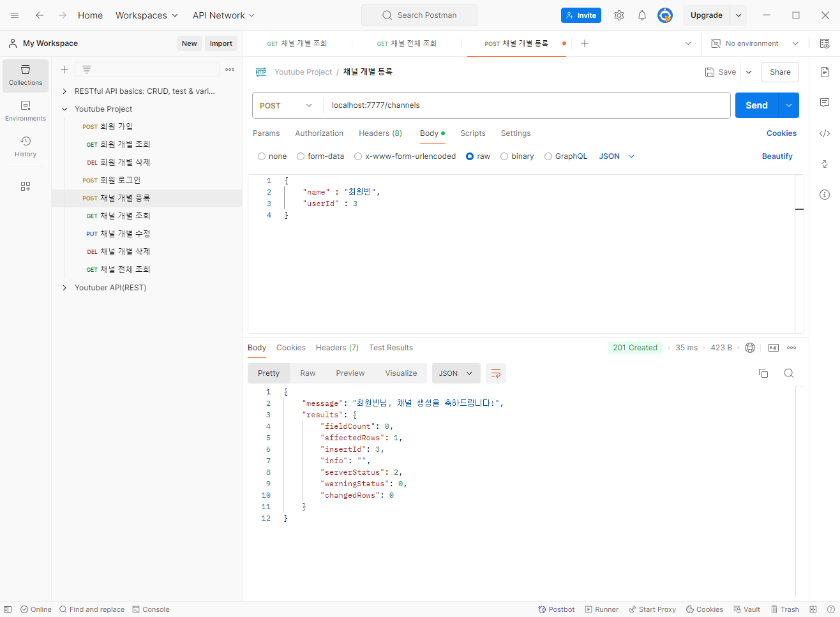840x617 pixels.
Task: Switch to the Raw response view
Action: coord(308,373)
